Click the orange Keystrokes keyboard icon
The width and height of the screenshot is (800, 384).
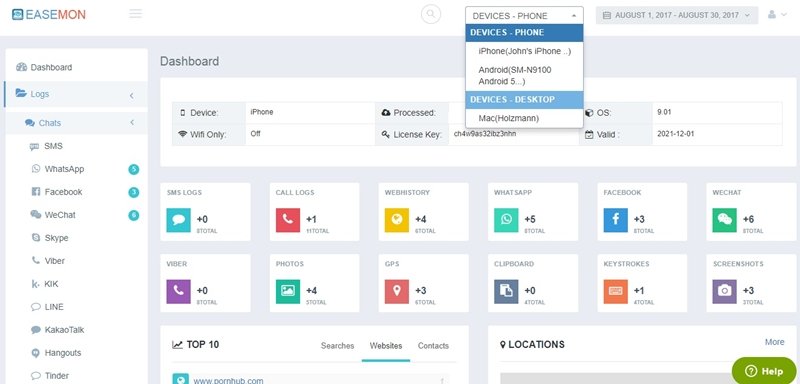[x=615, y=291]
